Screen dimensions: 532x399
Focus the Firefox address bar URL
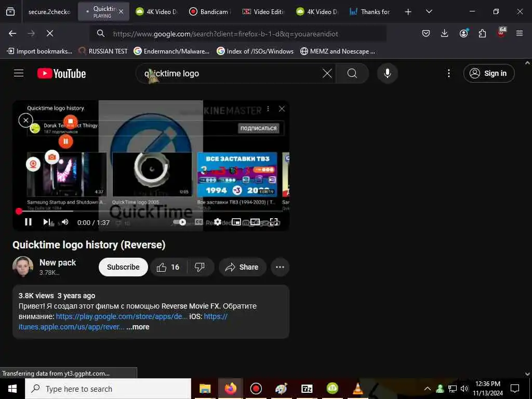pos(225,34)
